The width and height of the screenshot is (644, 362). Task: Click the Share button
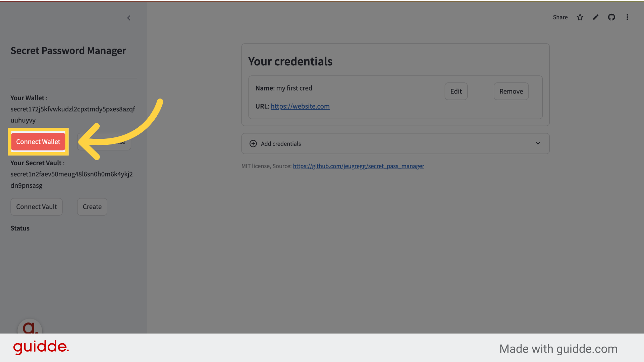[560, 17]
